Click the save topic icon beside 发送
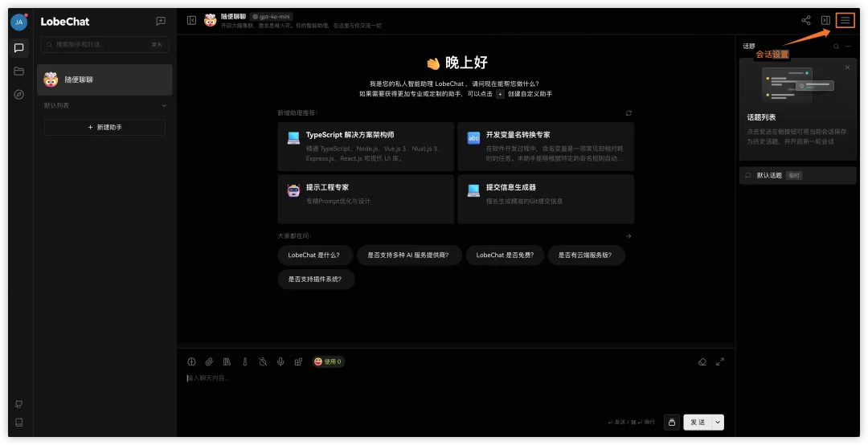The image size is (868, 445). click(x=671, y=423)
